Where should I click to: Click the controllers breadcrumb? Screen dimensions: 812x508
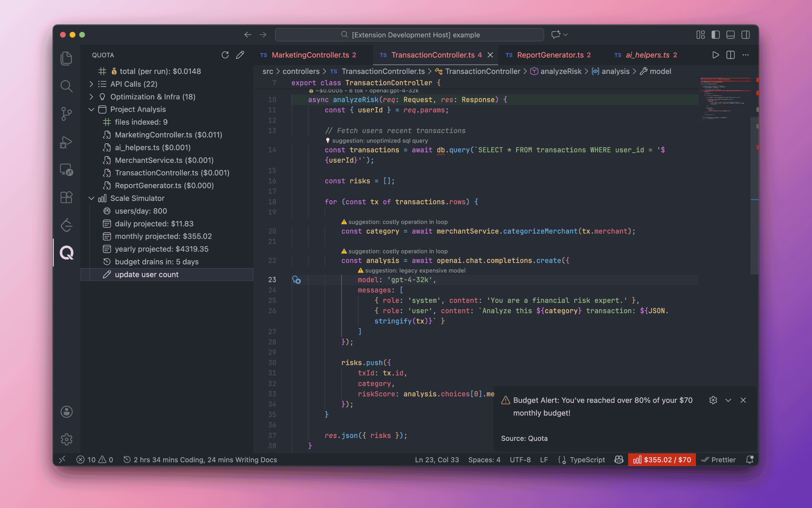tap(301, 71)
